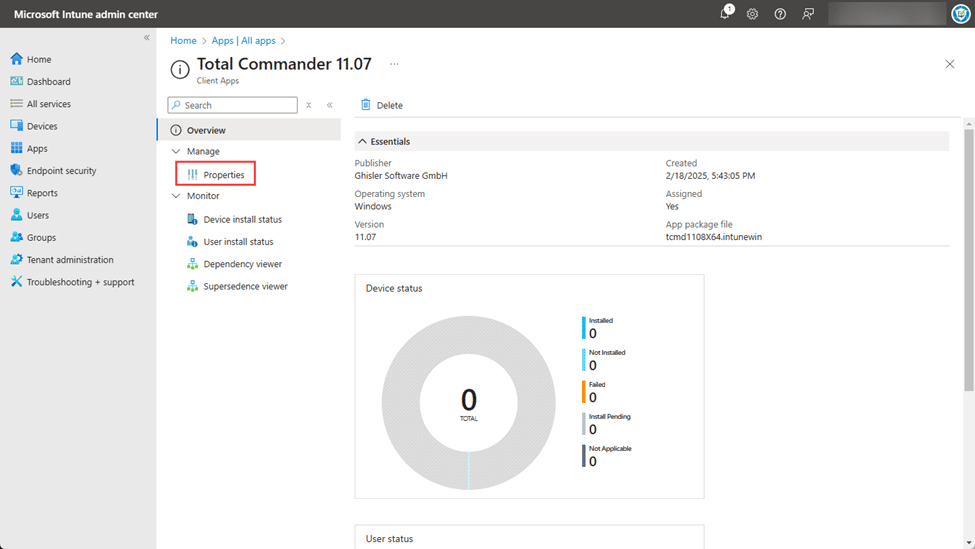Open Device install status report
Screen dimensions: 975x549
click(x=242, y=219)
